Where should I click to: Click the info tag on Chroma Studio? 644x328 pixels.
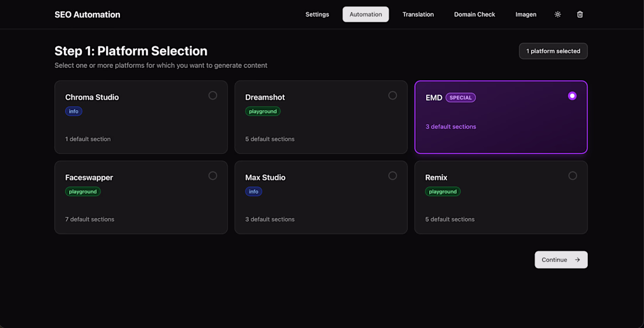[73, 111]
